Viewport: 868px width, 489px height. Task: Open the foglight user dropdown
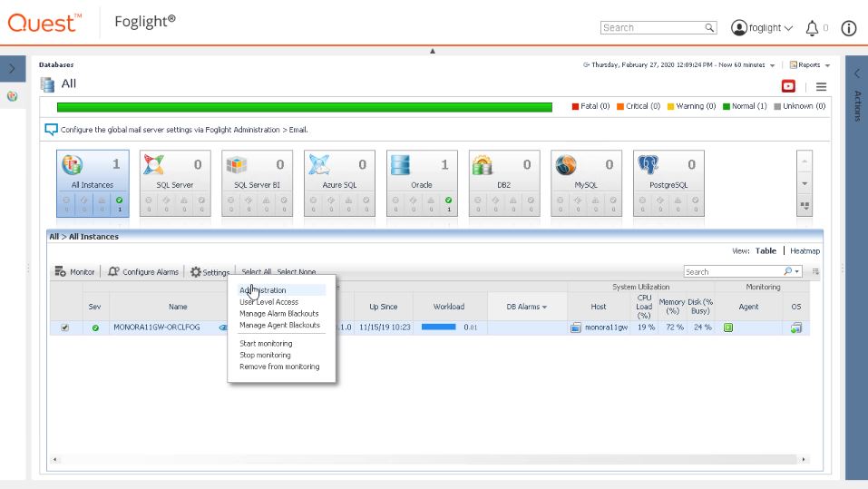point(763,28)
